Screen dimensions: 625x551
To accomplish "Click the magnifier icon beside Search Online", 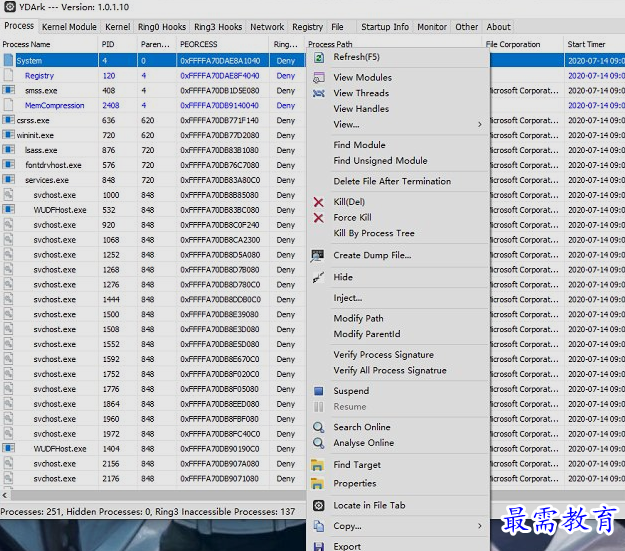I will [318, 427].
